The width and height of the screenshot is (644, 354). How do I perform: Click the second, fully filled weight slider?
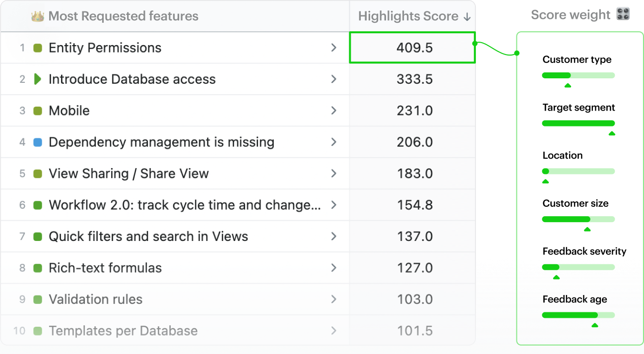[x=578, y=123]
